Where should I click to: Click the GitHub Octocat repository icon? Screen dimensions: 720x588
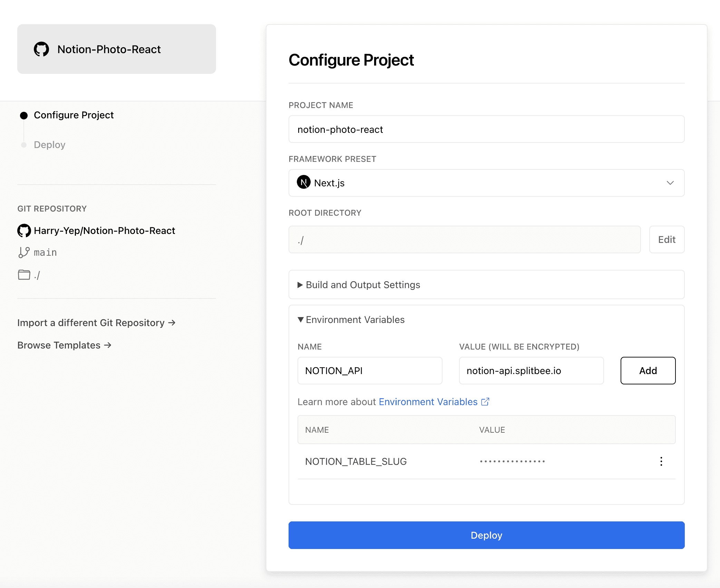click(24, 231)
